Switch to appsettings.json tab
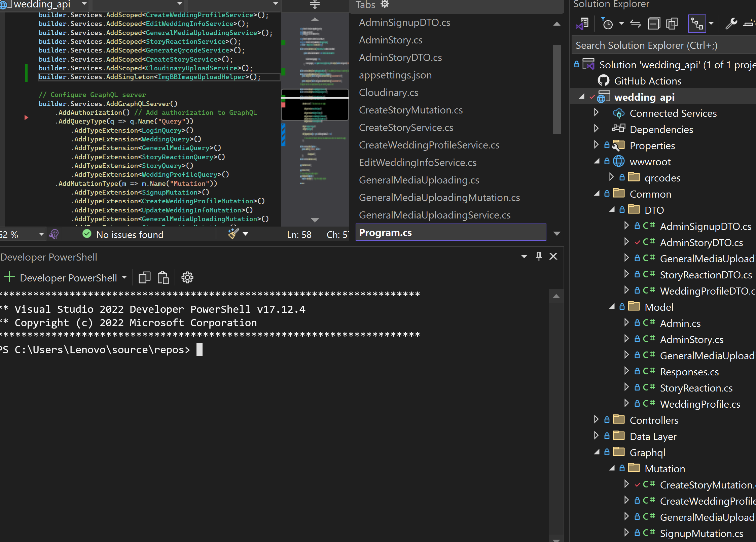 click(x=395, y=75)
